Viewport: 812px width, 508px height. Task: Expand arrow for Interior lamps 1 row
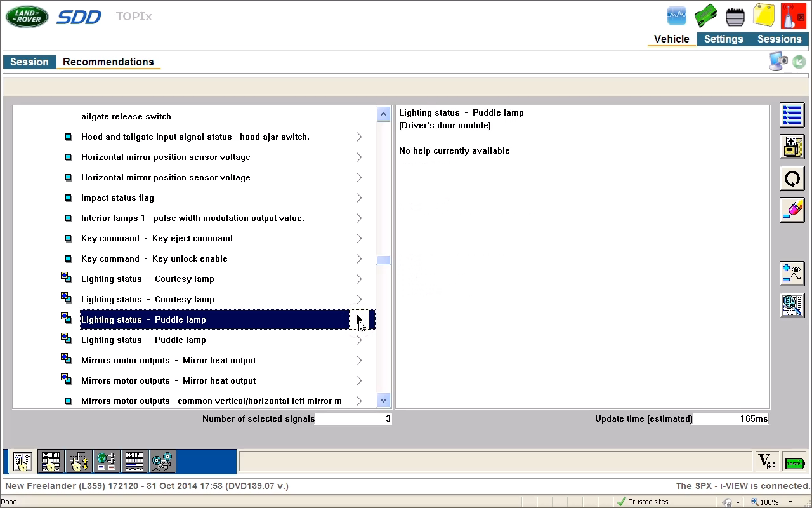coord(359,218)
